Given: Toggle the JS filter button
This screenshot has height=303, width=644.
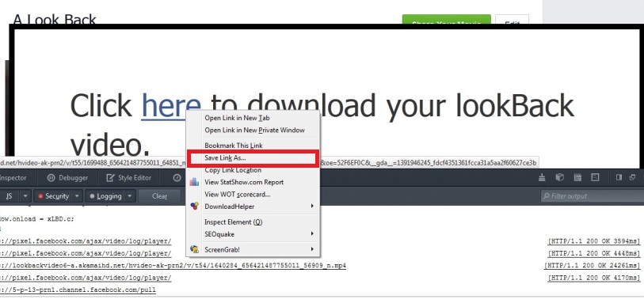Looking at the screenshot, I should [x=9, y=196].
